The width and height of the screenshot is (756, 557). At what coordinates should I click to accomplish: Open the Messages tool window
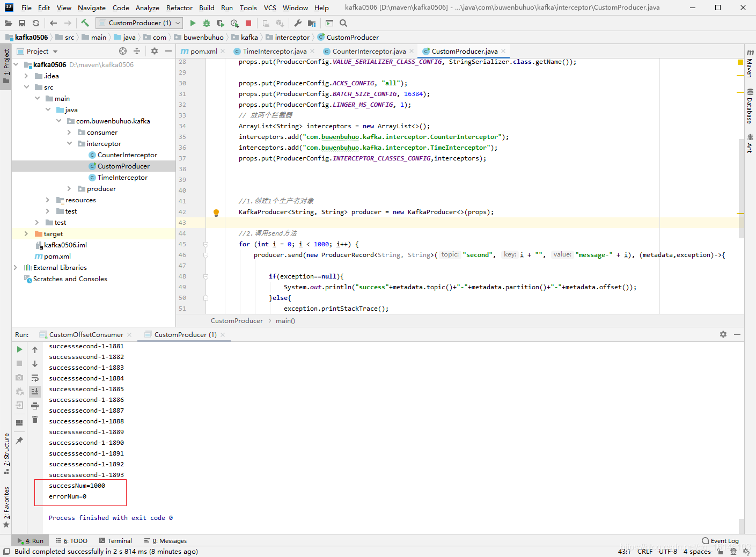tap(165, 541)
